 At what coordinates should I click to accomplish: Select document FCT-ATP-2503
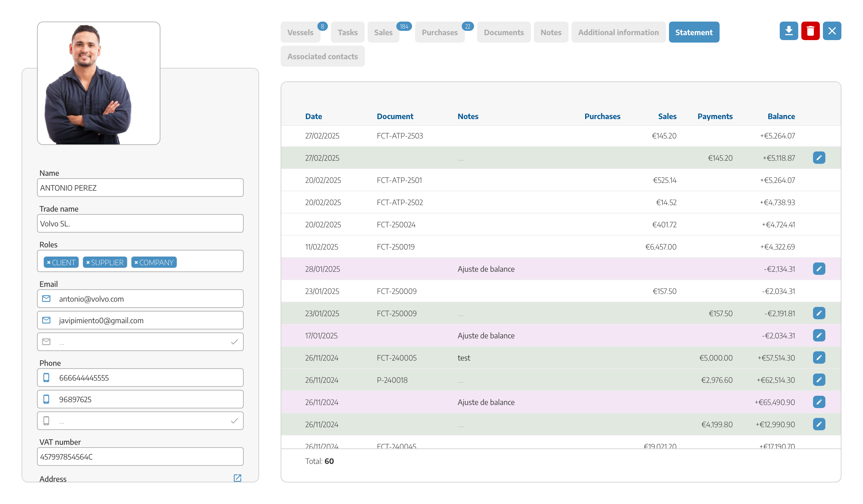(400, 136)
